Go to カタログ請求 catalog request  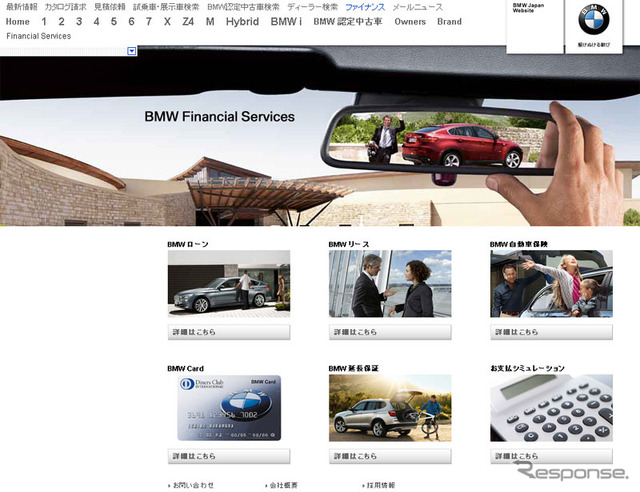(65, 7)
